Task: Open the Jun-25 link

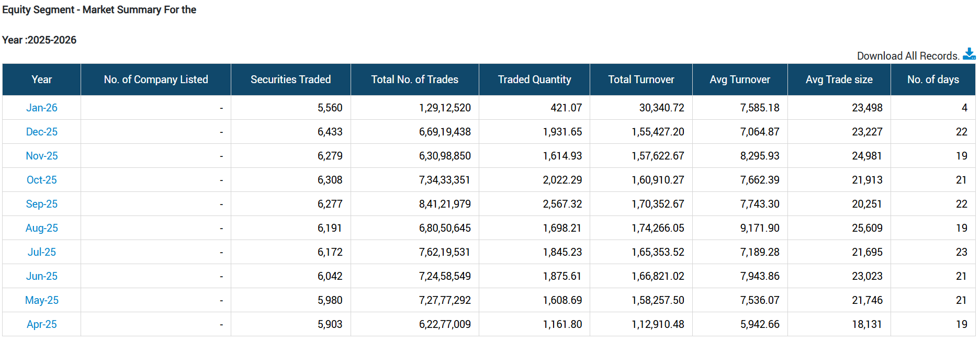Action: (42, 276)
